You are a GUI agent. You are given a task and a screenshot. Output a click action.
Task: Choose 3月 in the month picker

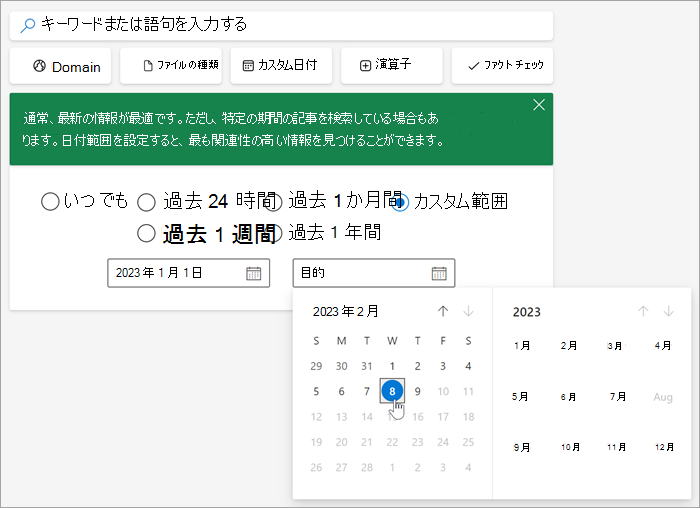click(616, 346)
